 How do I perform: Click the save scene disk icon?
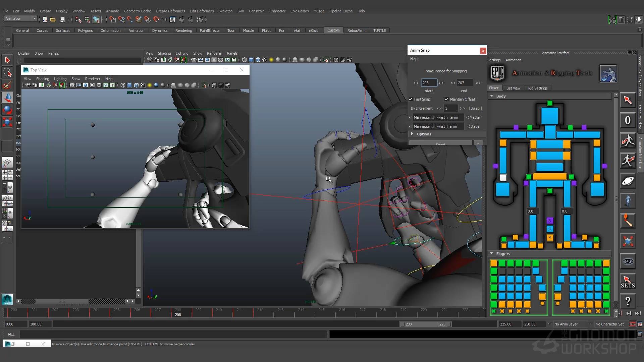coord(62,20)
